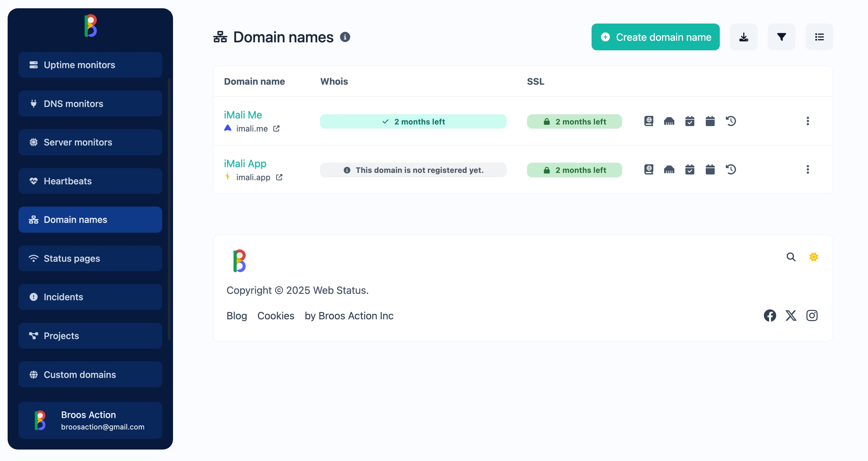868x461 pixels.
Task: Open the Facebook social icon
Action: coord(770,316)
